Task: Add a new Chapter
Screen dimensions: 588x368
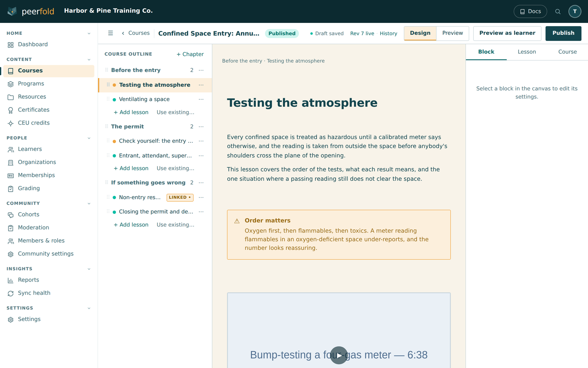Action: pos(190,54)
